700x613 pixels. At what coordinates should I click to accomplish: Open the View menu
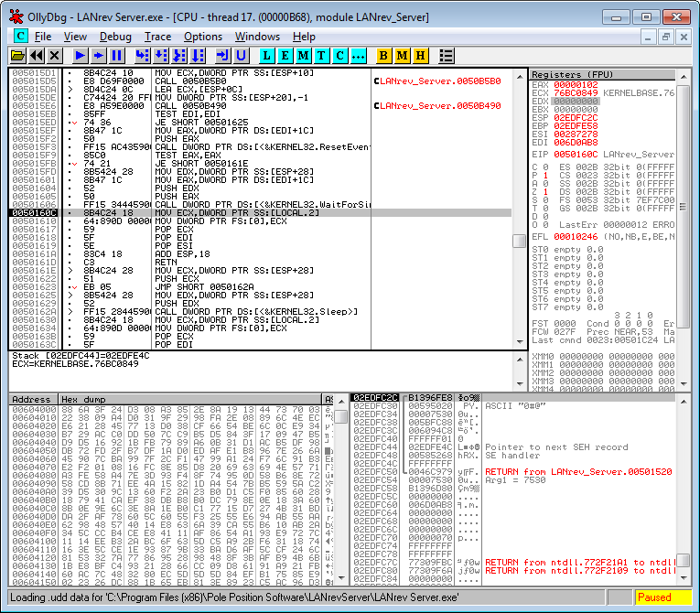tap(75, 37)
